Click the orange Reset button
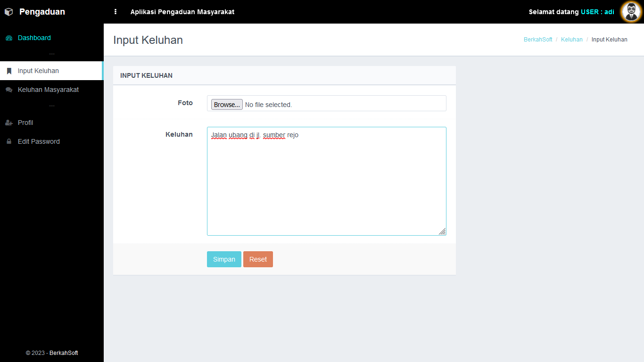 tap(258, 259)
